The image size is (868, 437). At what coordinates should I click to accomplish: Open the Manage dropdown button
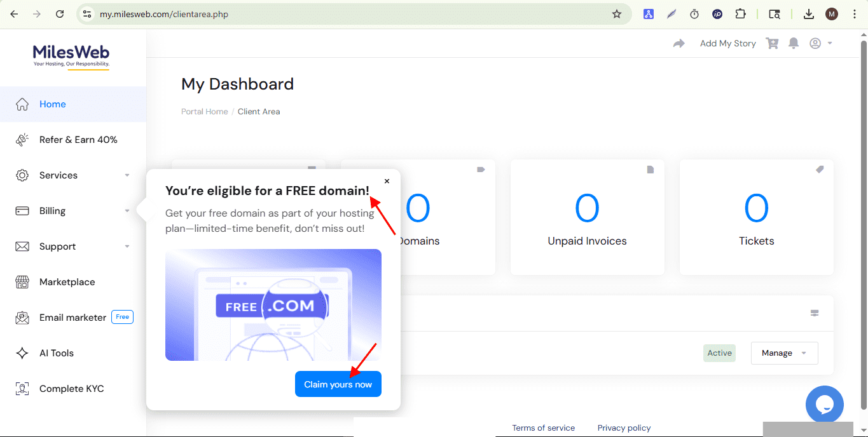784,353
